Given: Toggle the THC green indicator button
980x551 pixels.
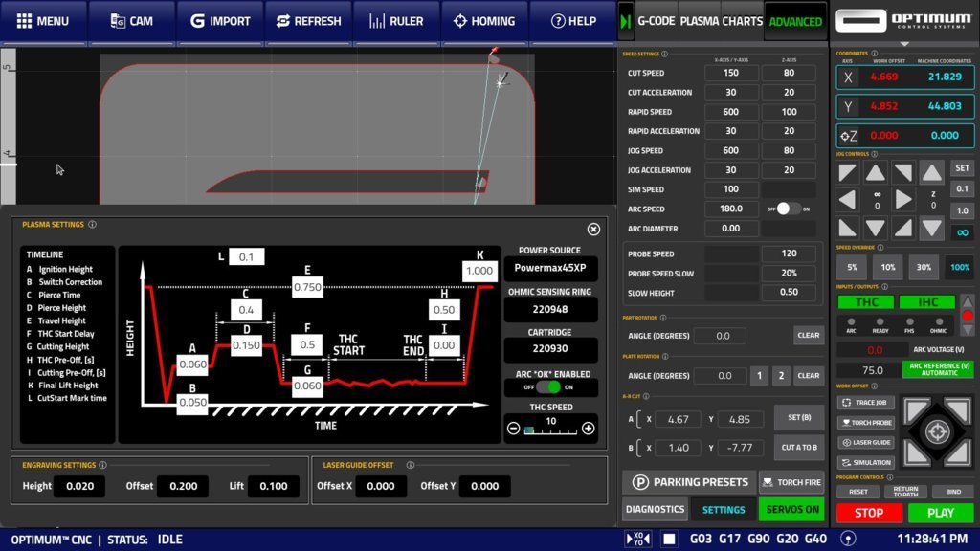Looking at the screenshot, I should pyautogui.click(x=865, y=302).
